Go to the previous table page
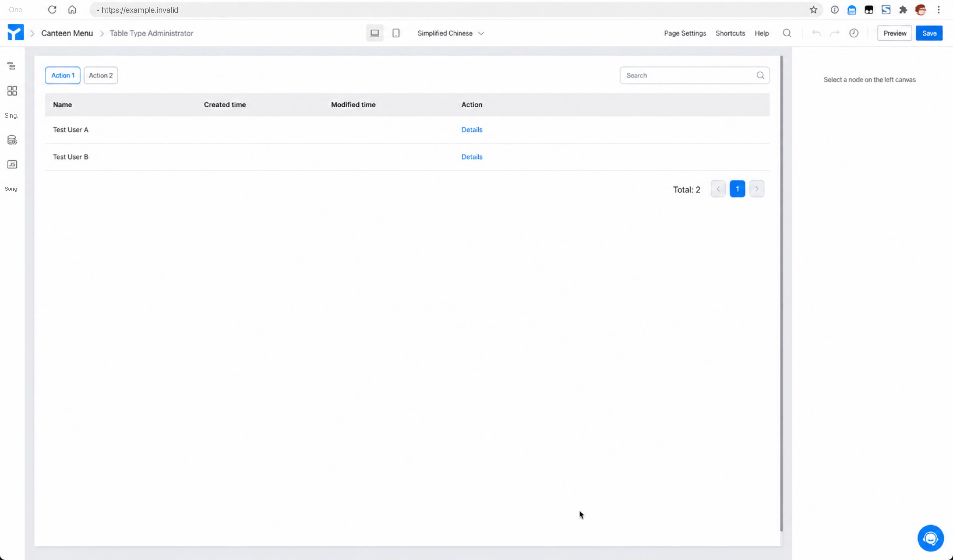 (718, 189)
